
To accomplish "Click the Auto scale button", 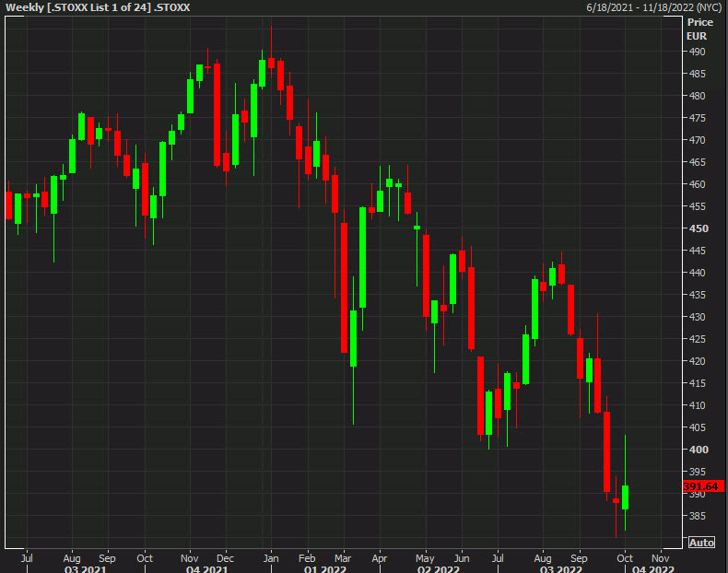I will point(701,543).
